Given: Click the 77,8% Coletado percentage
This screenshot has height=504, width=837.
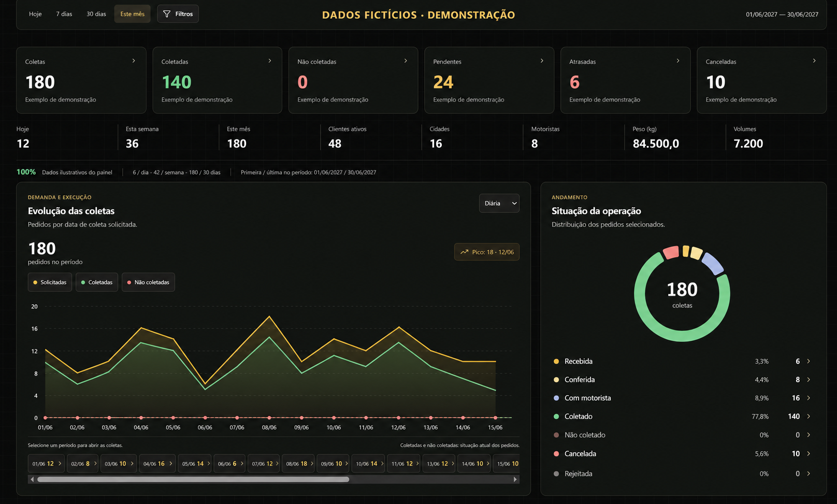Looking at the screenshot, I should click(x=760, y=416).
